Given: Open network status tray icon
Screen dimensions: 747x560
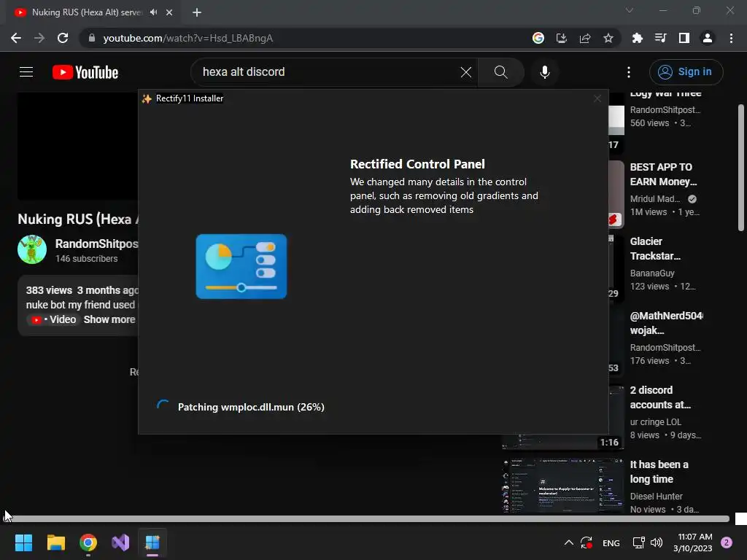Looking at the screenshot, I should tap(639, 542).
